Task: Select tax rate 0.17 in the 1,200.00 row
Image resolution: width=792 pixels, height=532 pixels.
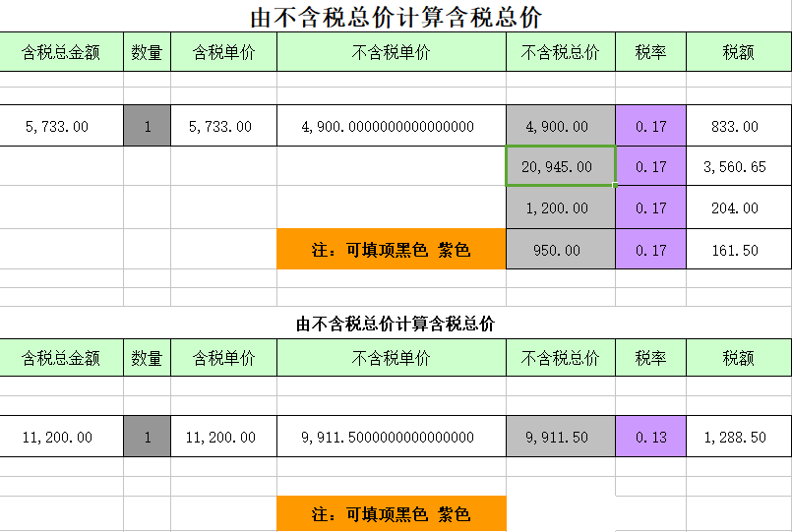Action: [650, 207]
